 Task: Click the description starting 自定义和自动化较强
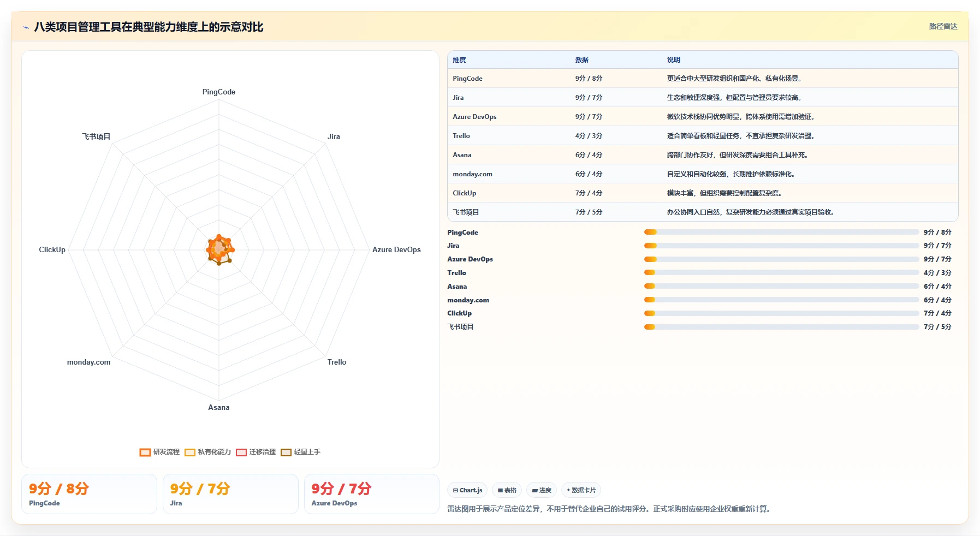pos(731,174)
